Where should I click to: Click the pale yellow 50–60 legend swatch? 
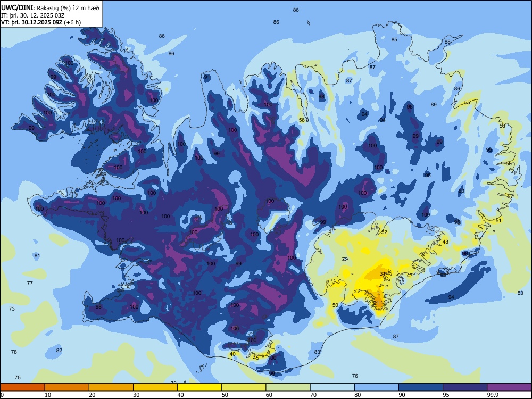[x=244, y=387]
